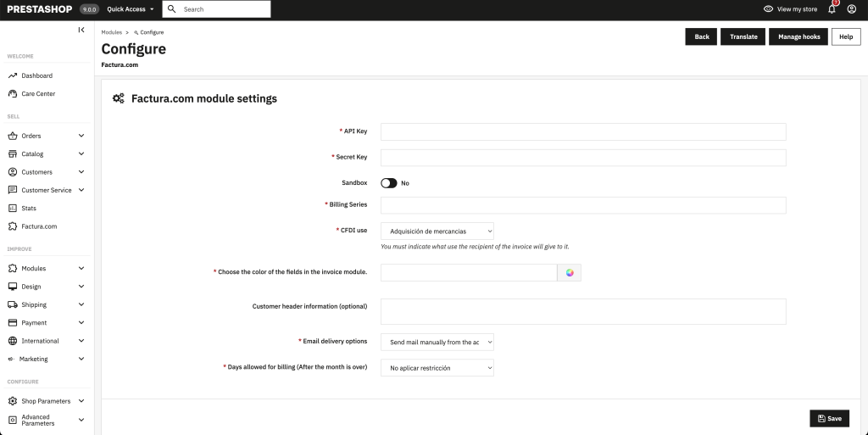868x435 pixels.
Task: Click the Customer Service chat icon
Action: pyautogui.click(x=12, y=191)
